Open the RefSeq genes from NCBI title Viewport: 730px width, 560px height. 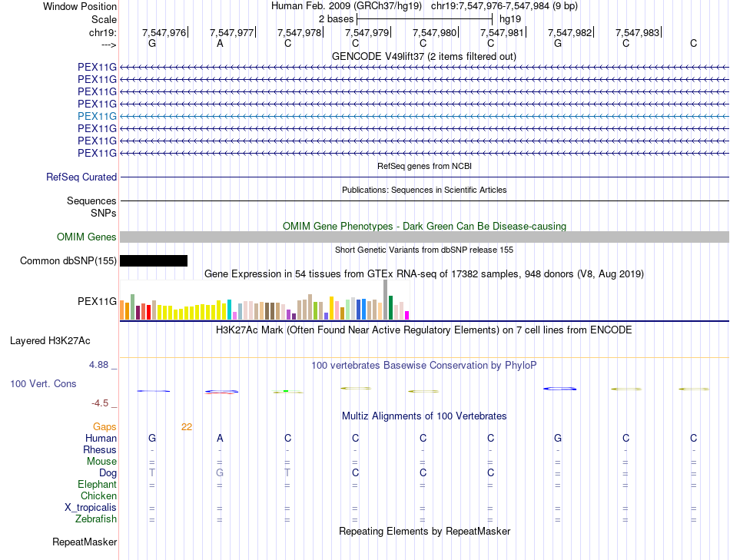click(x=424, y=166)
